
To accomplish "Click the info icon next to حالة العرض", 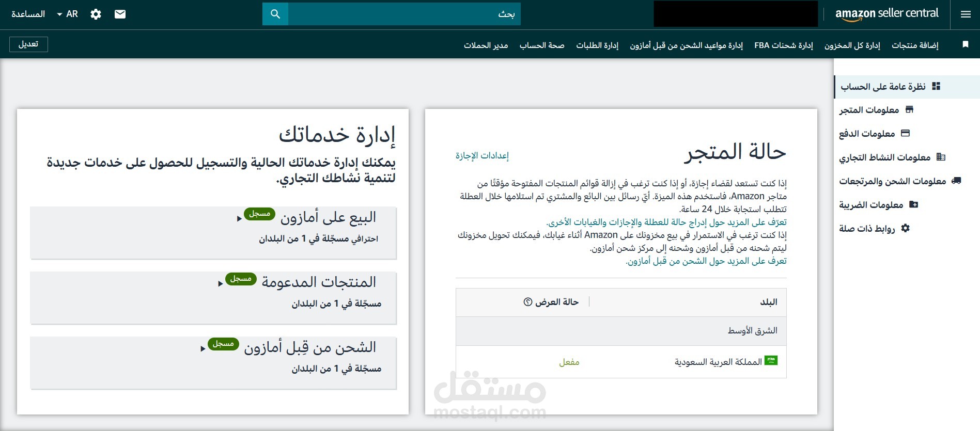I will pos(527,302).
